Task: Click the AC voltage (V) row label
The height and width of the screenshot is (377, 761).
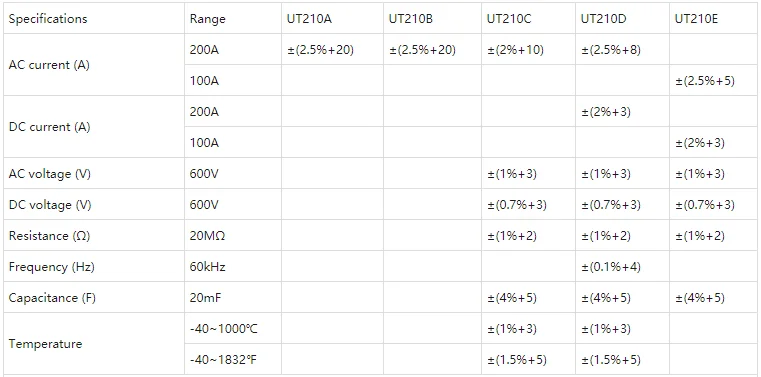Action: [50, 174]
